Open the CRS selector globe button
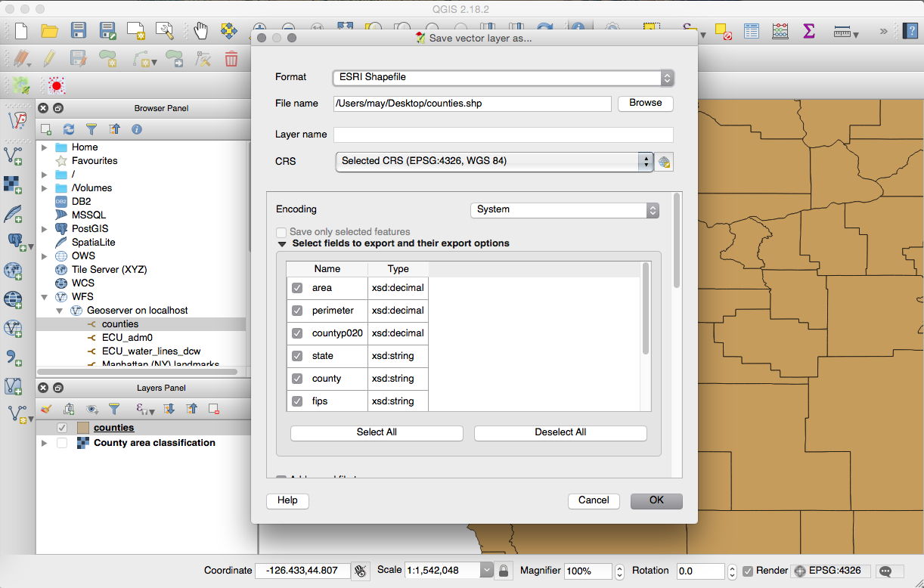The height and width of the screenshot is (588, 924). point(664,161)
